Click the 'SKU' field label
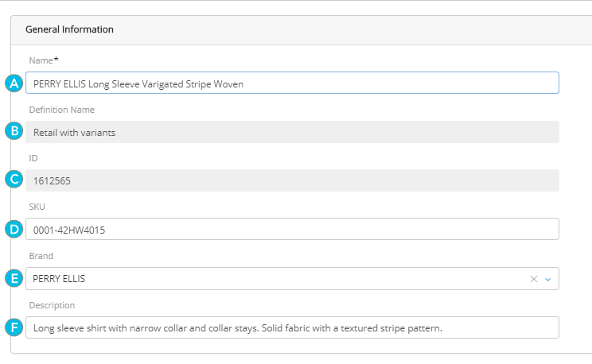The width and height of the screenshot is (592, 364). coord(38,207)
